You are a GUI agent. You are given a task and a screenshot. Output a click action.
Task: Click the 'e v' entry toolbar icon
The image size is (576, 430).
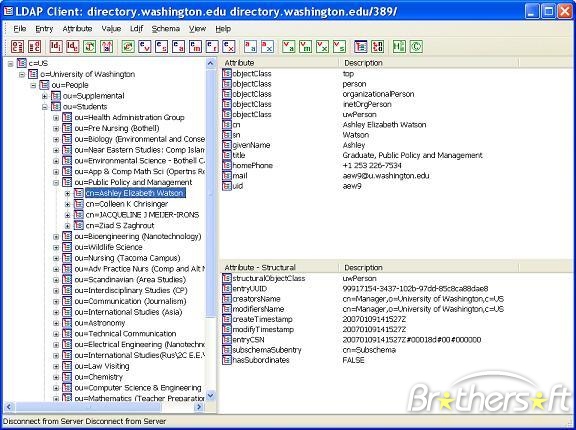click(144, 46)
